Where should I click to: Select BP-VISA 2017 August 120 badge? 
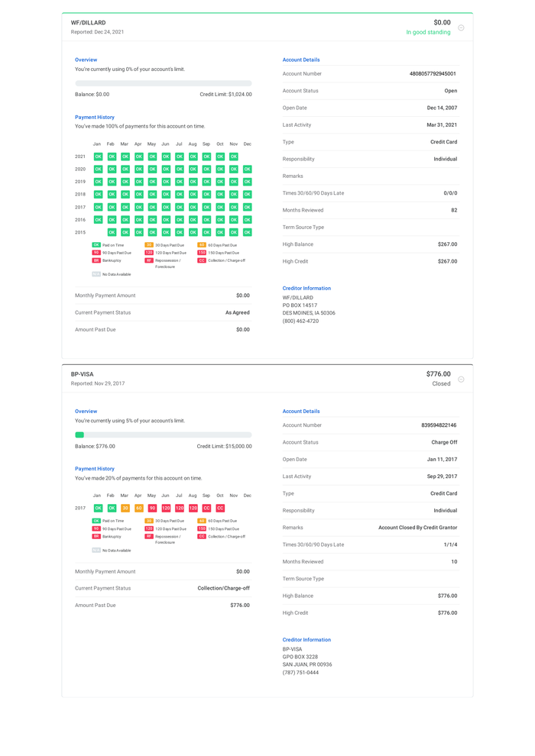(x=193, y=508)
